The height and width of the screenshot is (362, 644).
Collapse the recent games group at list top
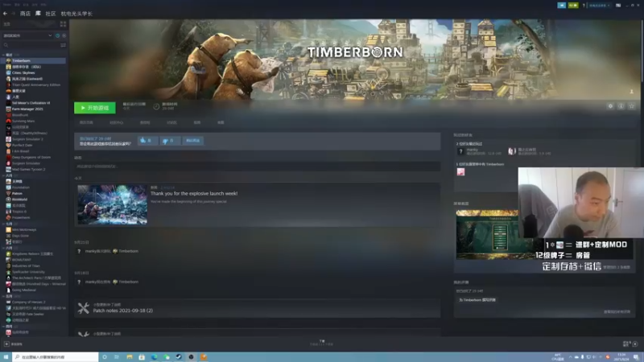pyautogui.click(x=4, y=55)
